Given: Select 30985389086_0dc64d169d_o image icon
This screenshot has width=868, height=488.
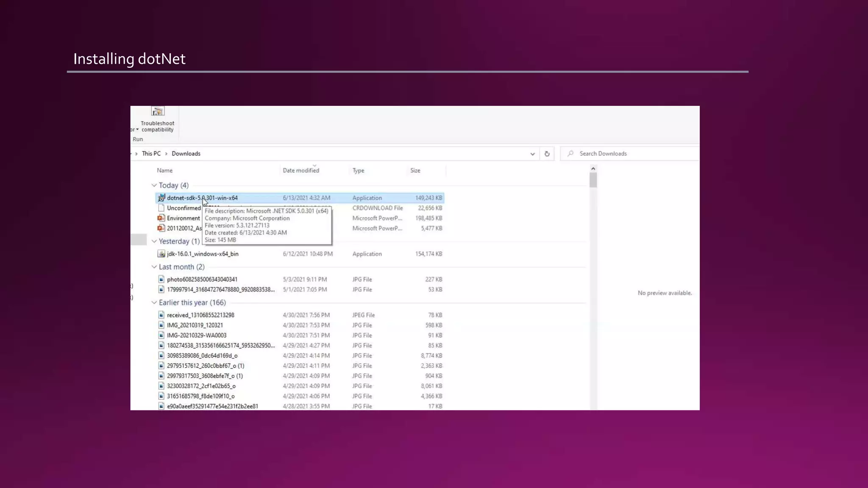Looking at the screenshot, I should (161, 355).
